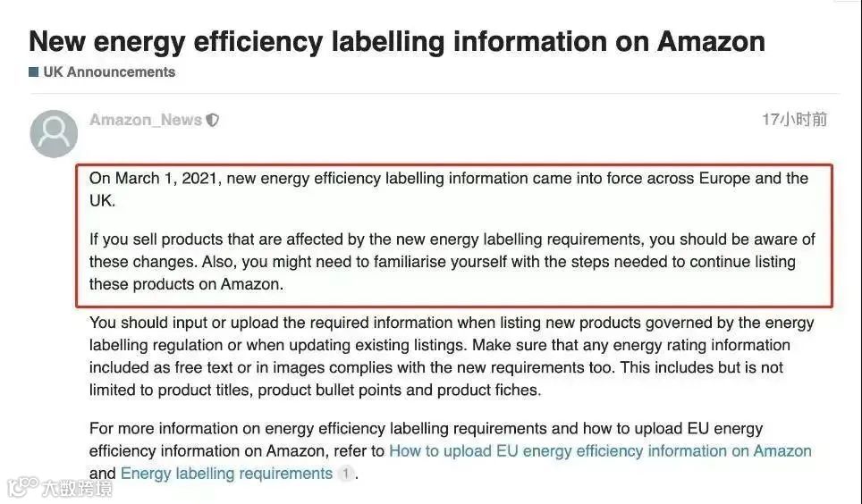The width and height of the screenshot is (862, 504).
Task: Click the 'these products on Amazon.' line
Action: pos(186,284)
